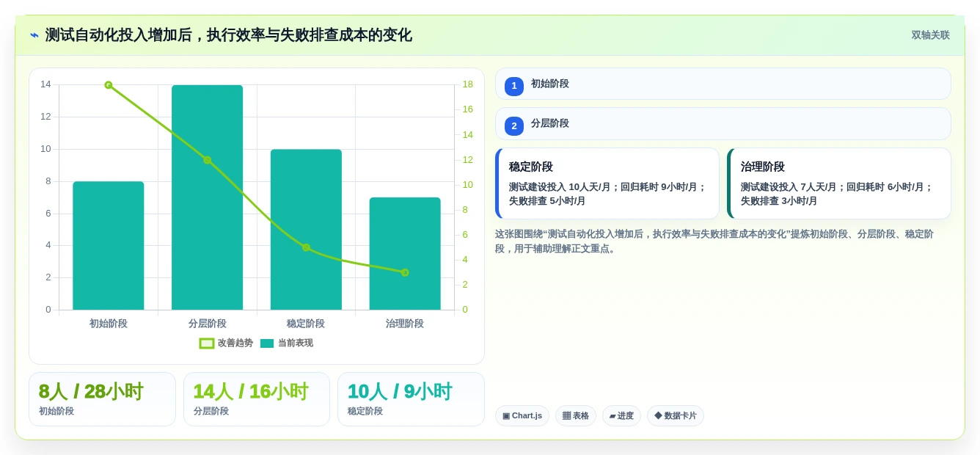Viewport: 980px width, 455px height.
Task: Click the 稳定阶段 bar in the chart
Action: [306, 230]
